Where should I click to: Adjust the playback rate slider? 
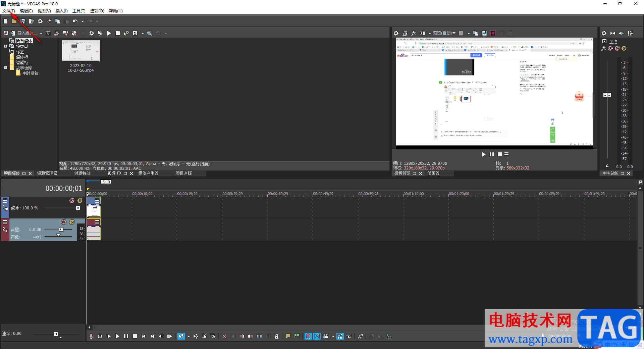coord(56,334)
